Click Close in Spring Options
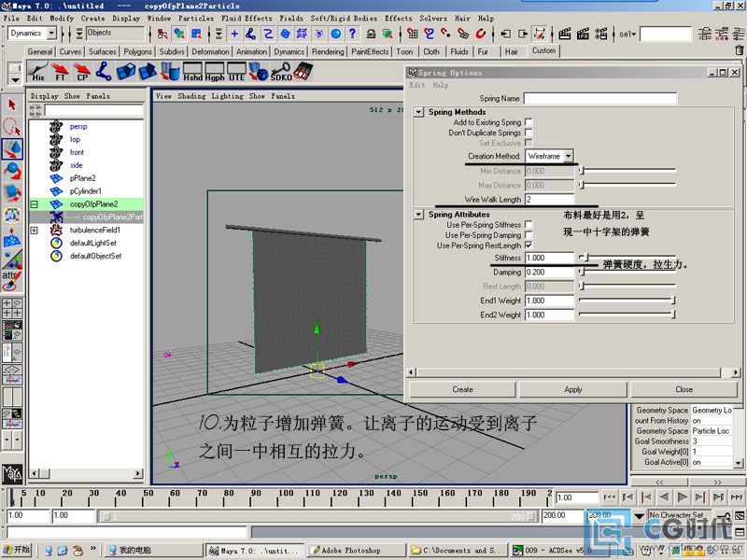 684,389
